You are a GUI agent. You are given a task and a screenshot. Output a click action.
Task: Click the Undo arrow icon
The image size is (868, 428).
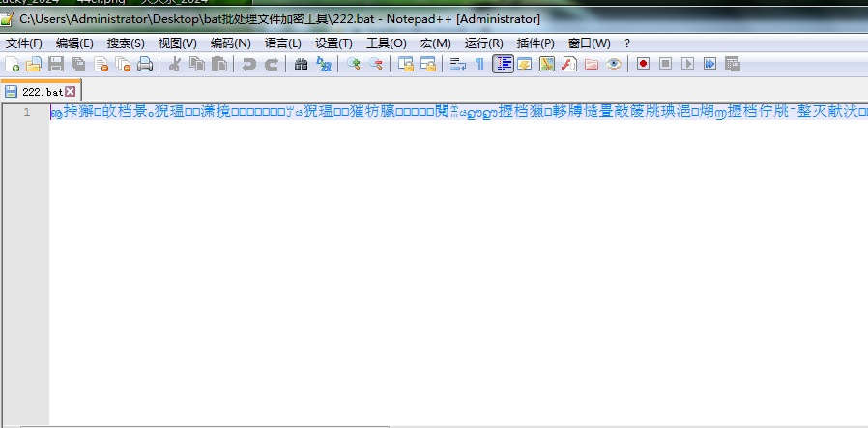click(249, 64)
